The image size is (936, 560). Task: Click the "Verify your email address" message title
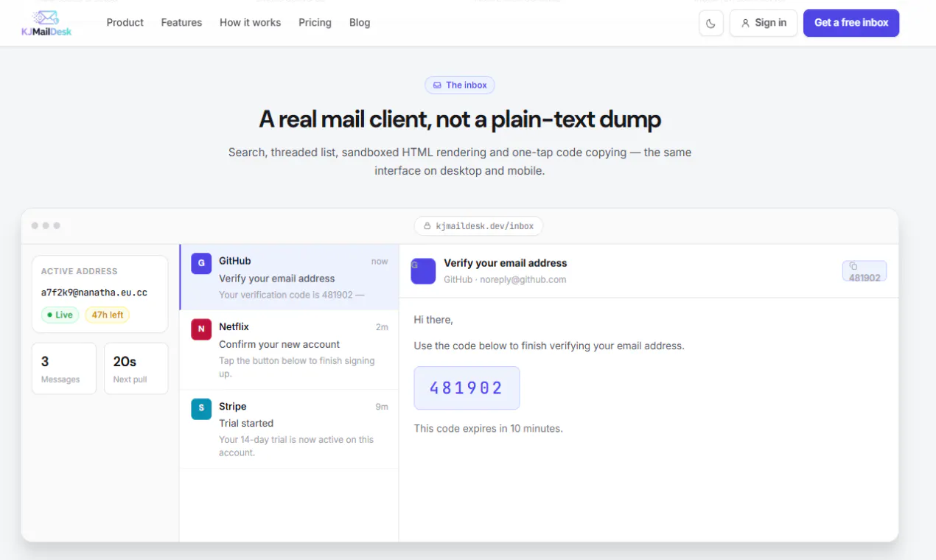click(x=506, y=263)
